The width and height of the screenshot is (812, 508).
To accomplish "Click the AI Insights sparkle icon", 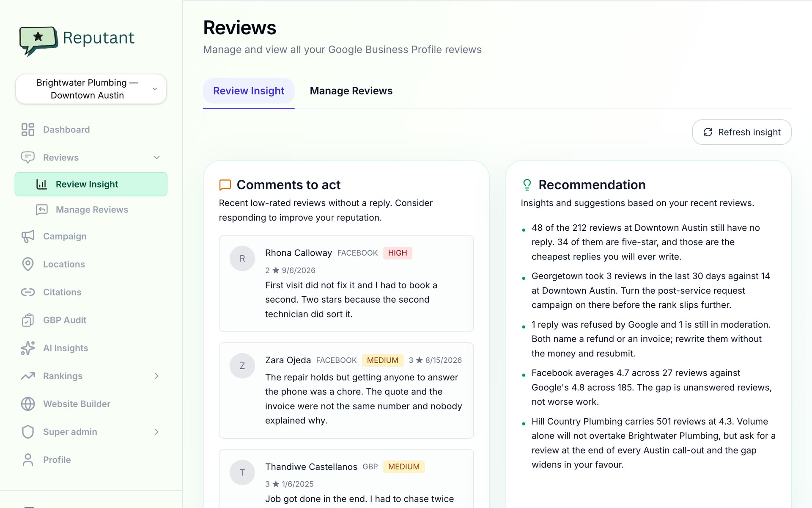I will point(28,348).
